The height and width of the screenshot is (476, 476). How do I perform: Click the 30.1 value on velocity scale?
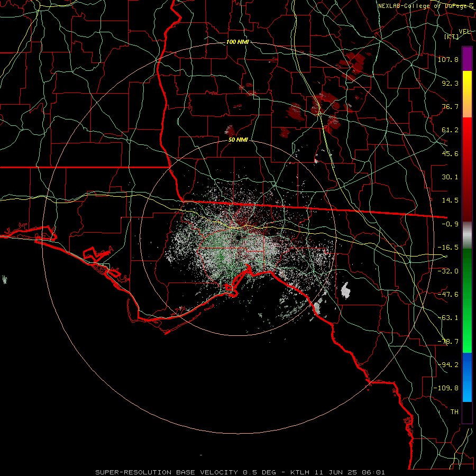(x=450, y=177)
